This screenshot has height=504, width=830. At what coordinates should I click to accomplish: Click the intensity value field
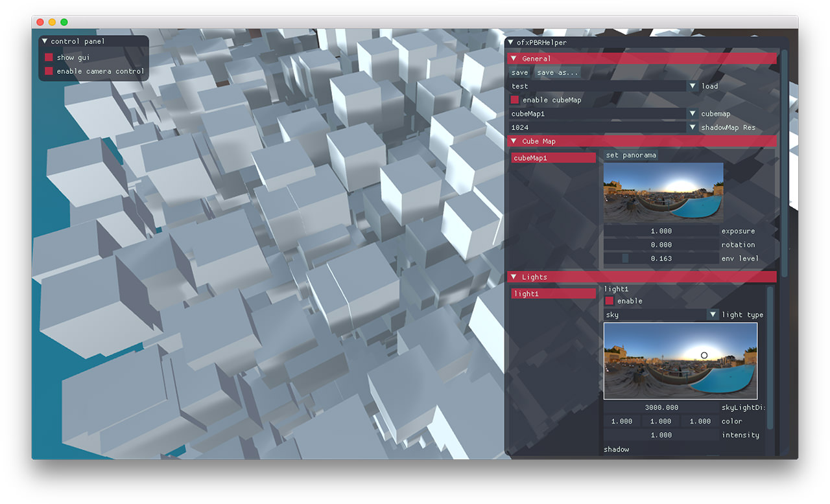click(x=661, y=435)
